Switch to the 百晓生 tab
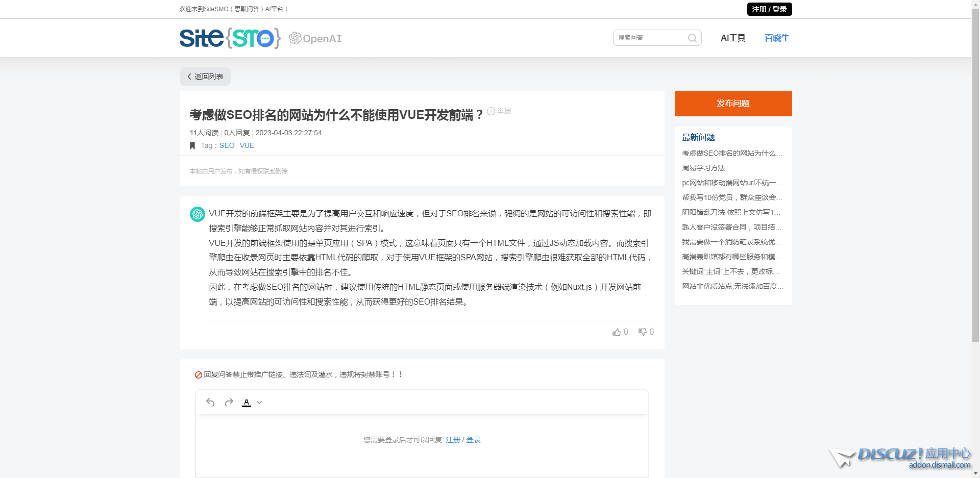Viewport: 980px width, 478px height. pyautogui.click(x=776, y=38)
